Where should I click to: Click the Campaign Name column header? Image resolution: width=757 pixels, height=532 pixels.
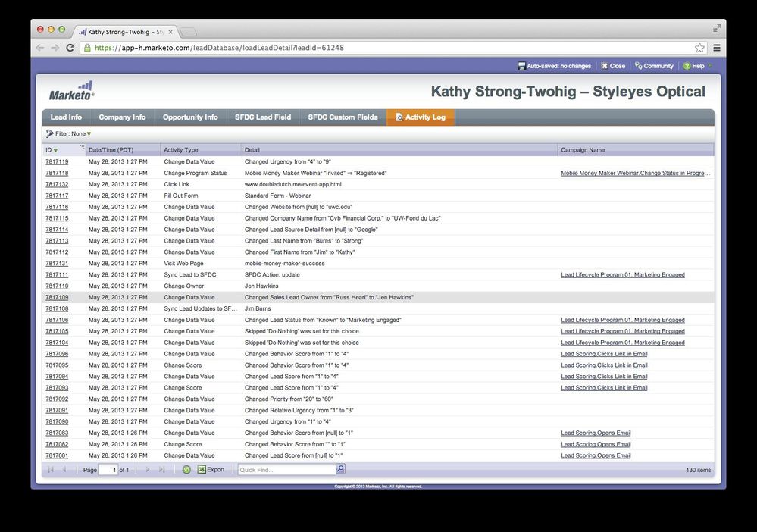coord(635,150)
